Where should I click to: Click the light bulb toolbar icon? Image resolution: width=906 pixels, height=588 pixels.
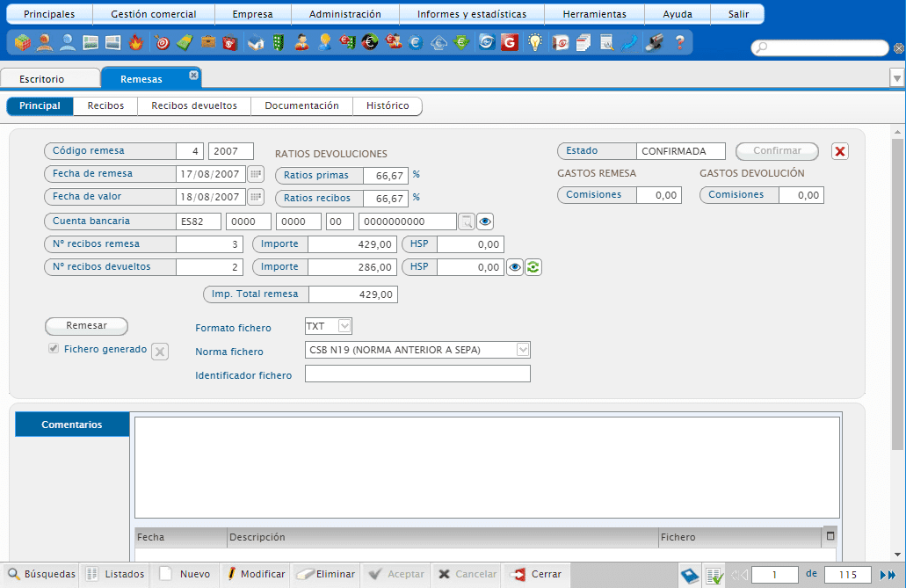click(535, 42)
